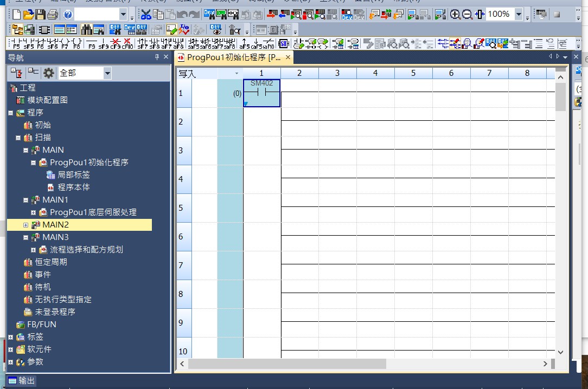Click the Print icon in toolbar
Screen dimensions: 588x389
[x=53, y=15]
